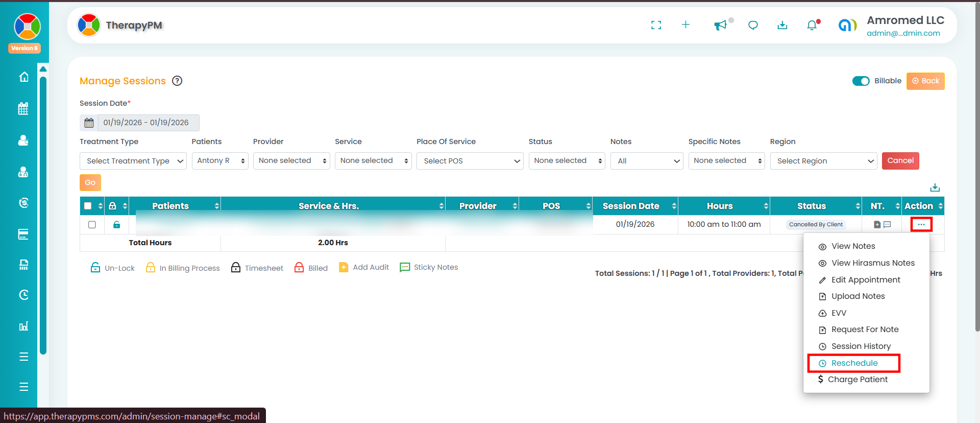The height and width of the screenshot is (423, 980).
Task: Open announcements megaphone icon
Action: (720, 25)
